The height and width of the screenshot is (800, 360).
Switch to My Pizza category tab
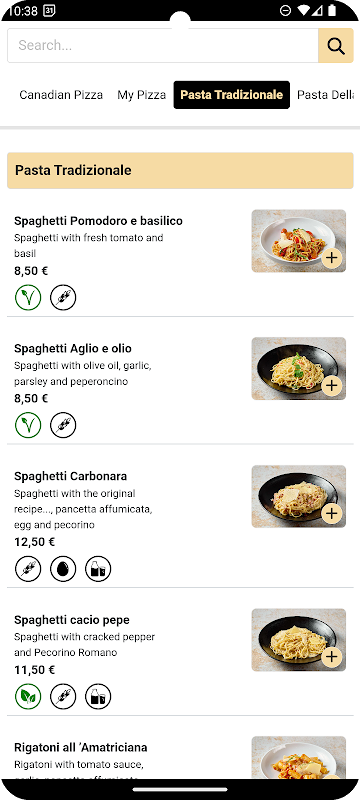[x=142, y=95]
